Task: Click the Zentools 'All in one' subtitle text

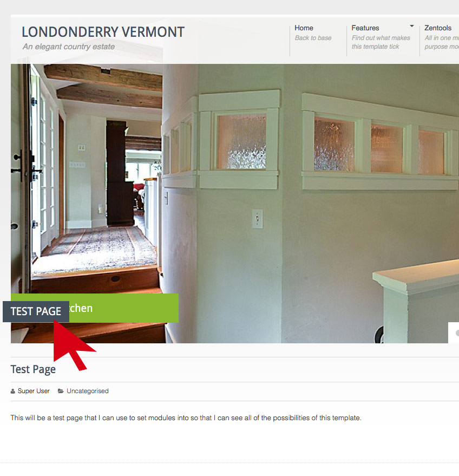Action: (x=441, y=42)
